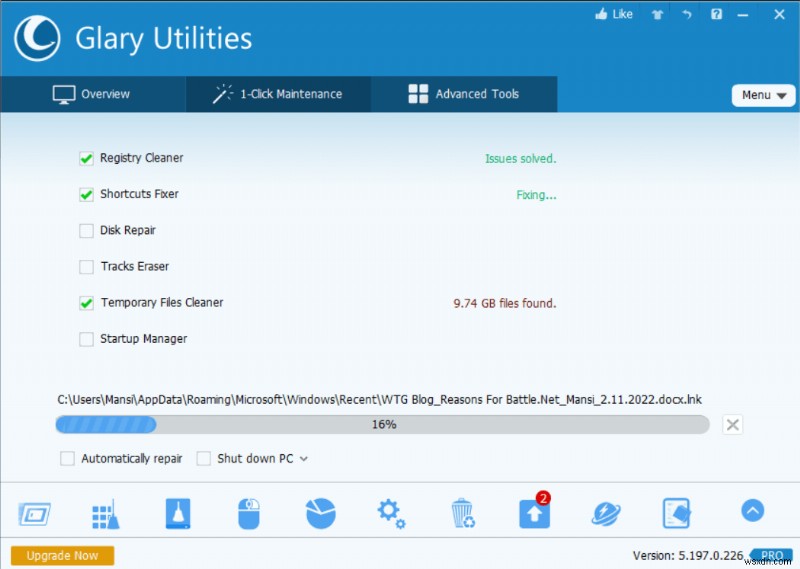The height and width of the screenshot is (569, 800).
Task: Uncheck Shortcuts Fixer checkbox
Action: (x=86, y=194)
